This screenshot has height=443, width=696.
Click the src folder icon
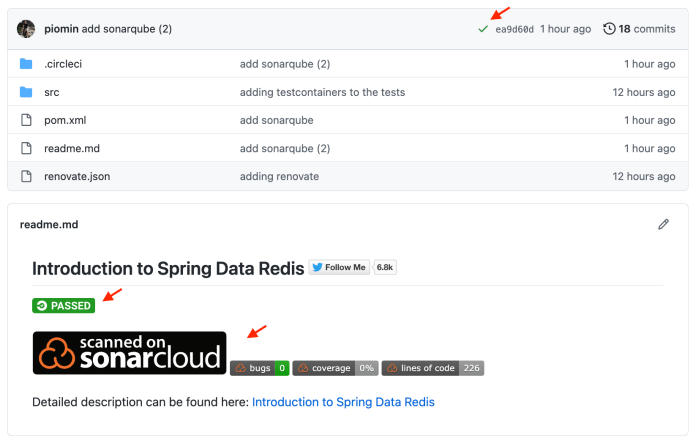pyautogui.click(x=27, y=92)
